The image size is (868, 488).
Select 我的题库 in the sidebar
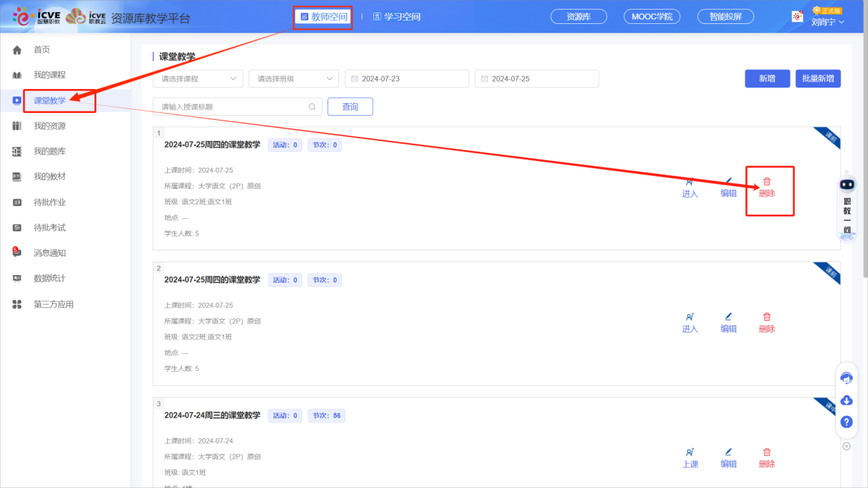50,151
